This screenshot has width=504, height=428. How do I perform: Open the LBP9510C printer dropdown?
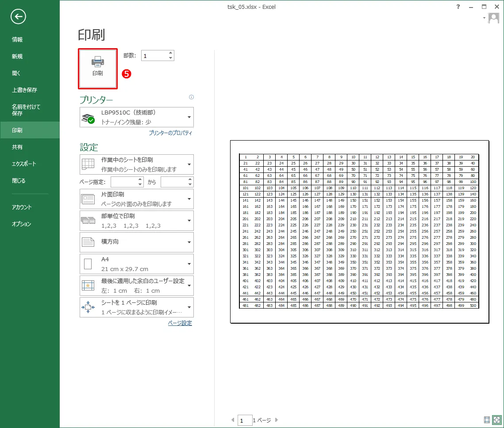137,117
